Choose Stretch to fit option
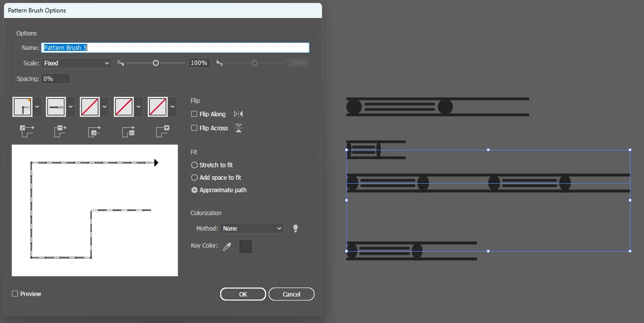 click(195, 165)
